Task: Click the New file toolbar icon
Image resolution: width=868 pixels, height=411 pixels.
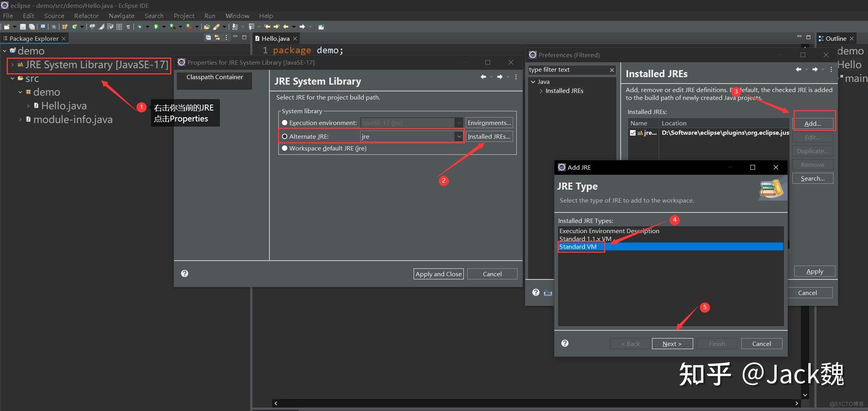Action: (7, 27)
